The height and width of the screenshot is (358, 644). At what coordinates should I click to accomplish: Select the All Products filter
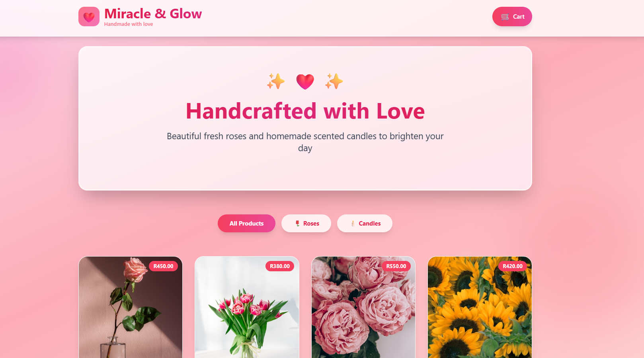pyautogui.click(x=246, y=224)
